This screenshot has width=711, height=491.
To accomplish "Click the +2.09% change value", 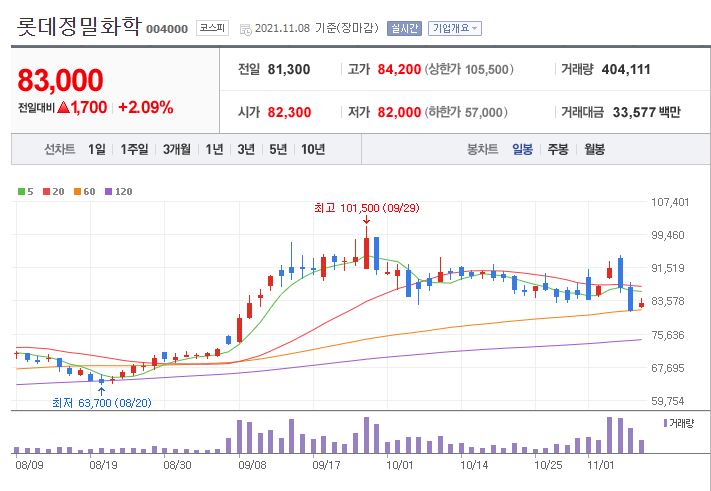I will tap(146, 107).
